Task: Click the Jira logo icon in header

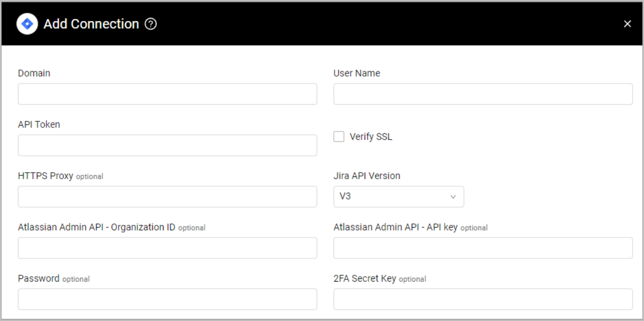Action: pyautogui.click(x=27, y=24)
